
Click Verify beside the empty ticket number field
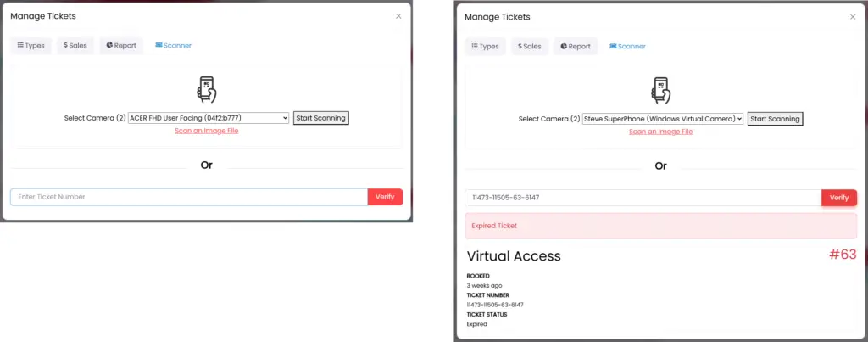(x=385, y=197)
